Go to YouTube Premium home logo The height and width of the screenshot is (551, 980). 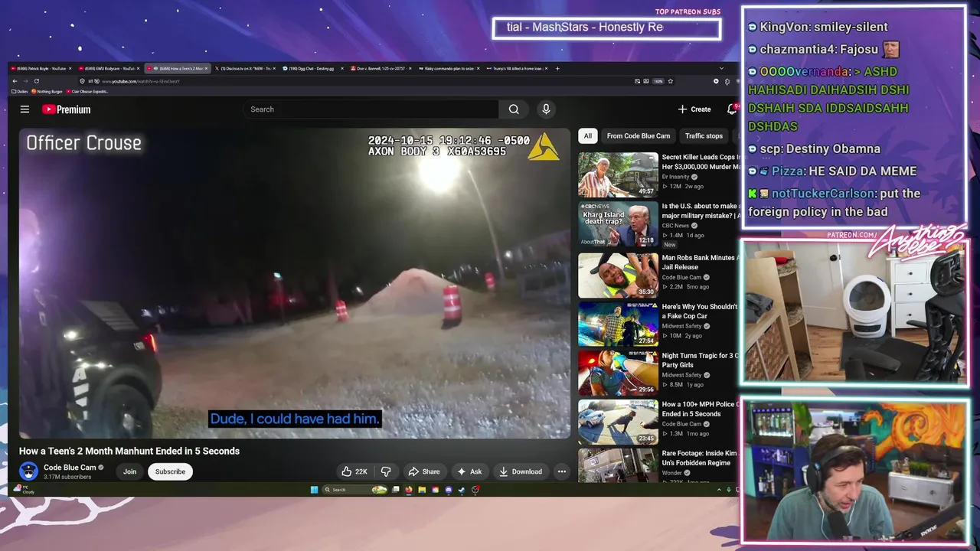point(66,109)
